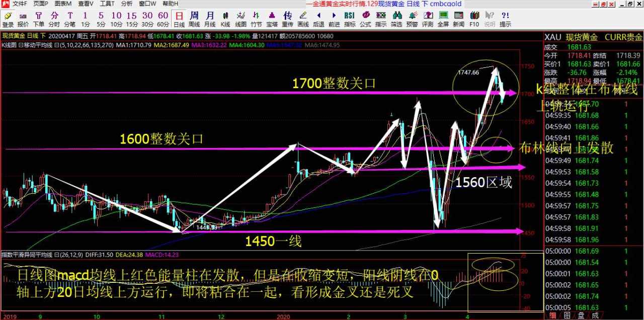Switch to 周线 weekly chart

click(x=194, y=19)
